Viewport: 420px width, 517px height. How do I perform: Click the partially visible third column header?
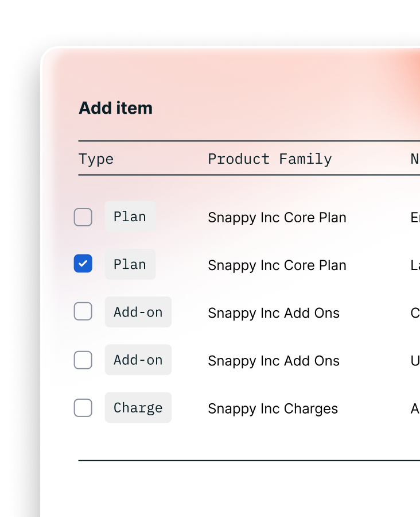(415, 159)
